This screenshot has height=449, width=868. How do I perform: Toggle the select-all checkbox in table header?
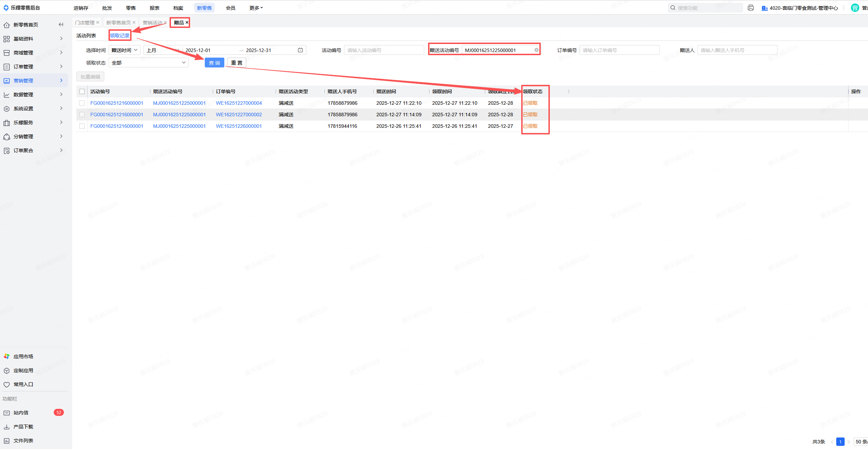82,91
